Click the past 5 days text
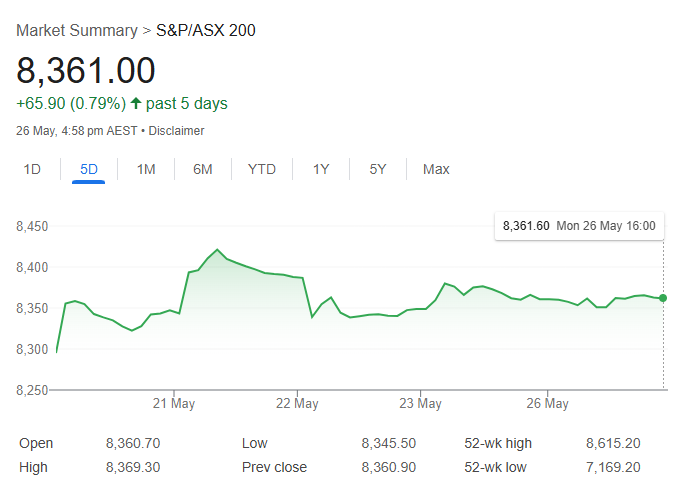Screen dimensions: 680x497 (186, 104)
